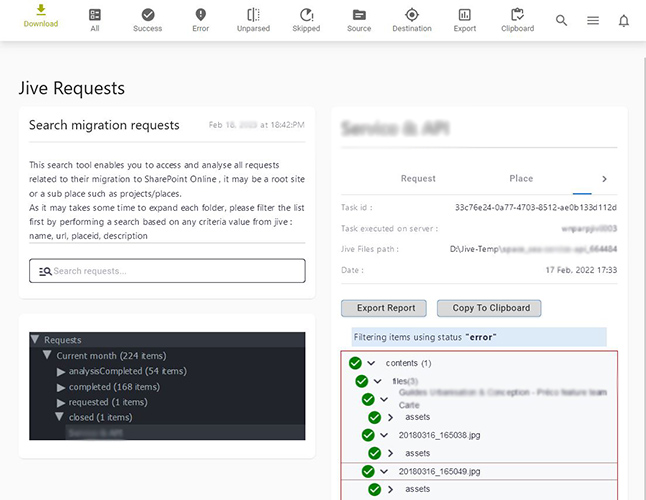646x500 pixels.
Task: Open the hamburger menu icon
Action: (x=593, y=21)
